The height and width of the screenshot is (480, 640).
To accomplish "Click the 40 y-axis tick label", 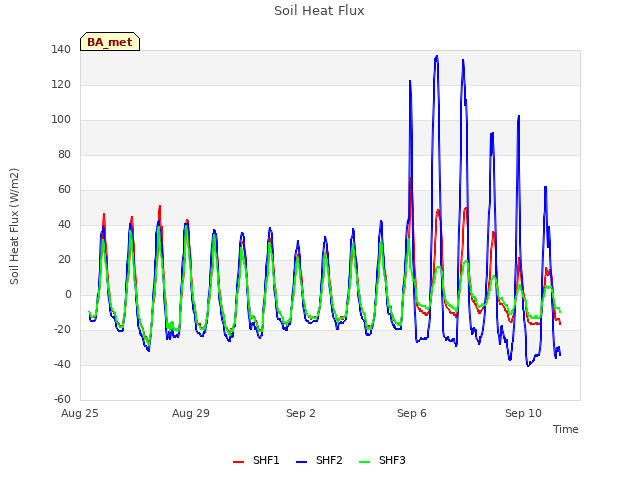I will click(64, 224).
